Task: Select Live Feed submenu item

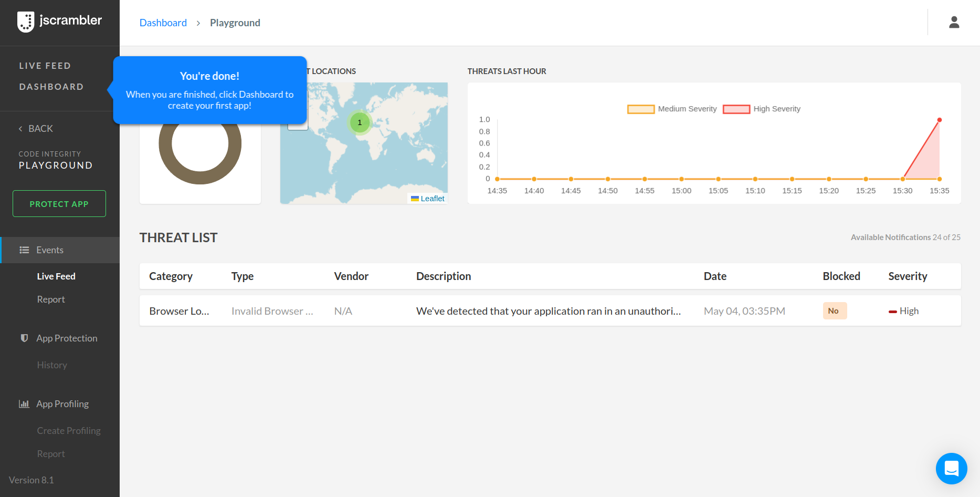Action: (x=56, y=276)
